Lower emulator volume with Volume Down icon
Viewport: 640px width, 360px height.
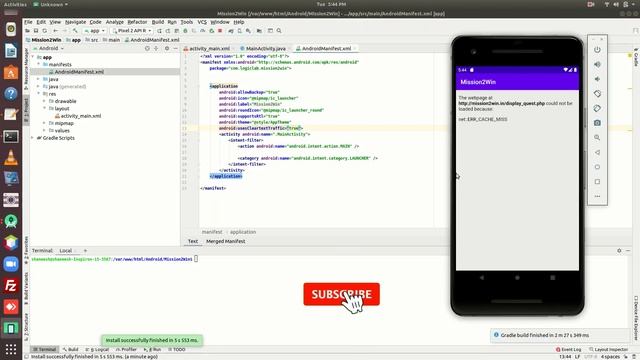[597, 79]
